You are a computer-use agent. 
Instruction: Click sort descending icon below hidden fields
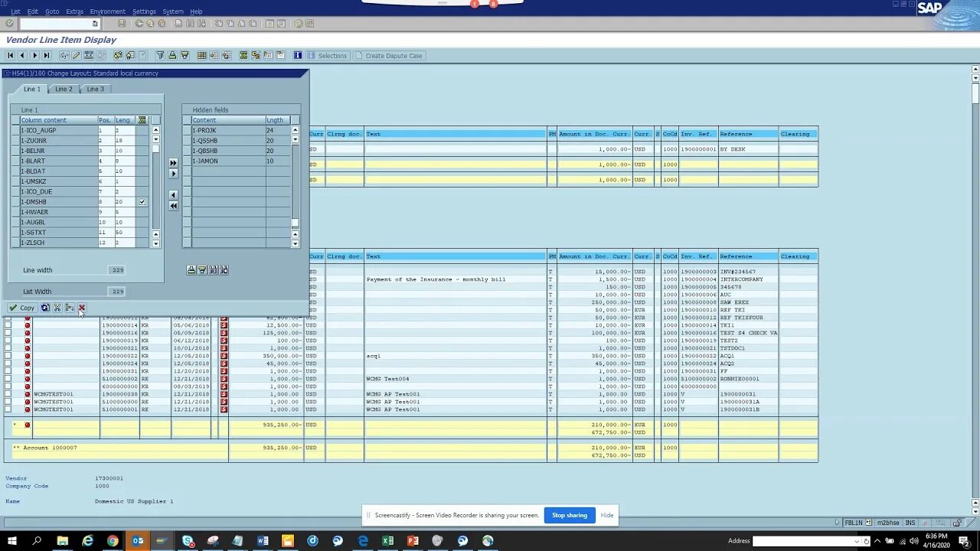pyautogui.click(x=202, y=270)
